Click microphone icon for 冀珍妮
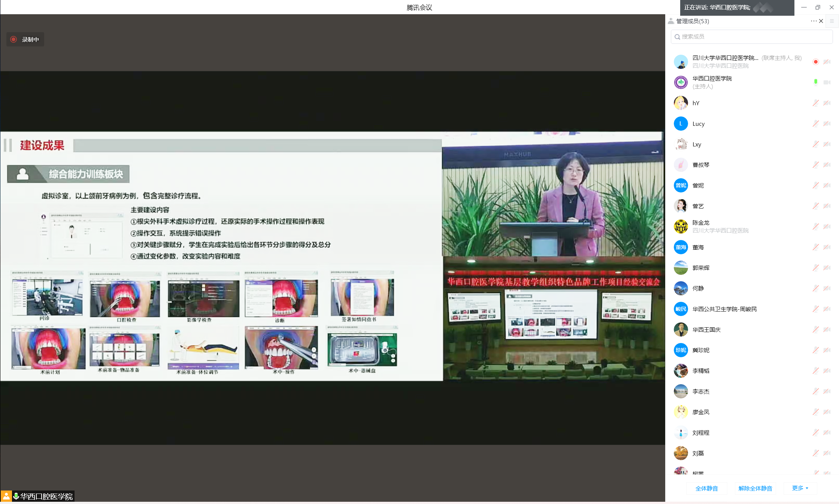This screenshot has height=504, width=839. 815,350
